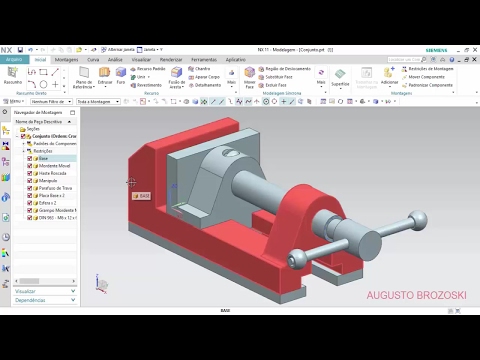Open the selection filter dropdown
480x360 pixels.
pos(51,101)
